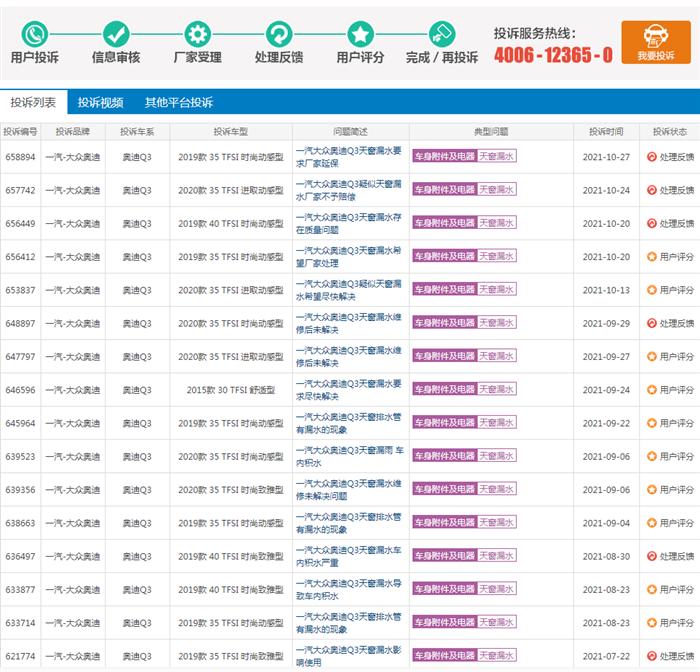The height and width of the screenshot is (672, 700).
Task: Open complaint 639523 about 天窗漏雨车内积水
Action: 350,456
